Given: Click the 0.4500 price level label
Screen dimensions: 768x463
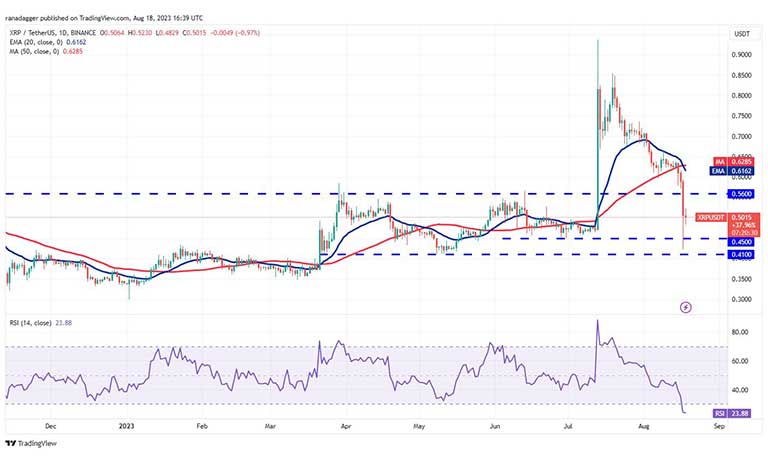Looking at the screenshot, I should click(742, 242).
